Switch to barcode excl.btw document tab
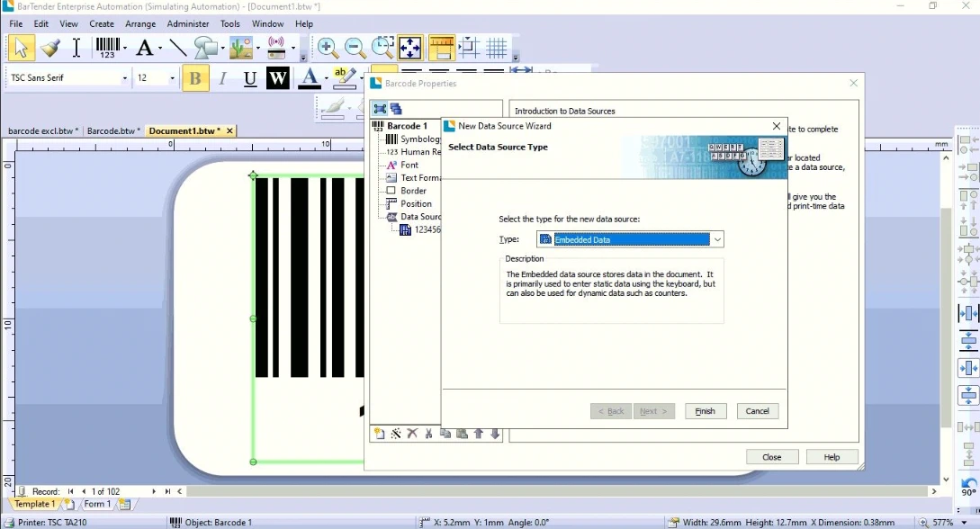The height and width of the screenshot is (529, 980). 43,131
